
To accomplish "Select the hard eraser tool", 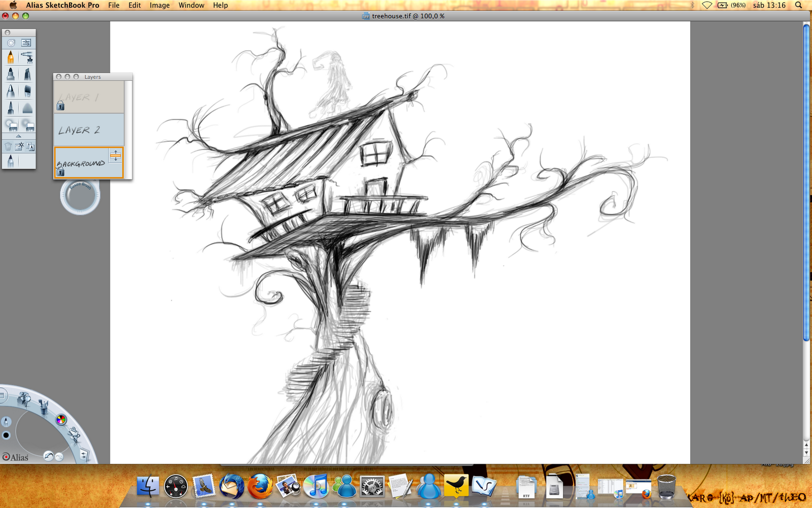I will (11, 124).
